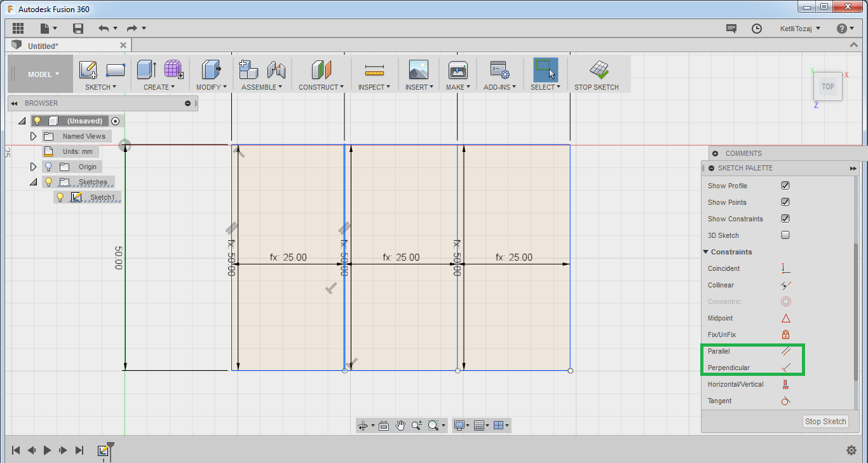868x463 pixels.
Task: Open the INSERT menu
Action: click(419, 87)
